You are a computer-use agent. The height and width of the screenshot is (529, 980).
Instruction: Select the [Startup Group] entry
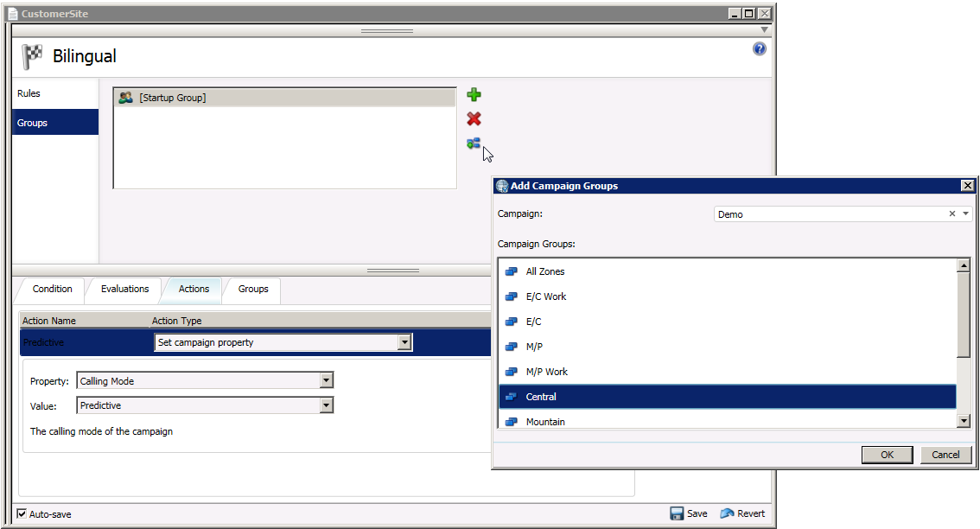284,99
